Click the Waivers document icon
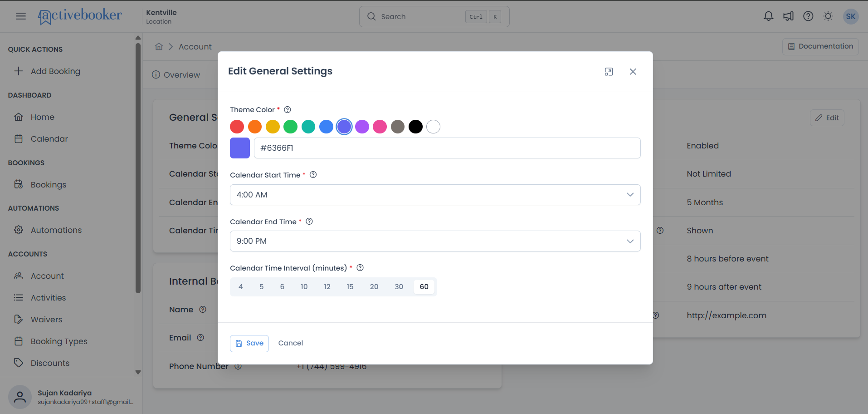The width and height of the screenshot is (868, 414). pos(19,319)
